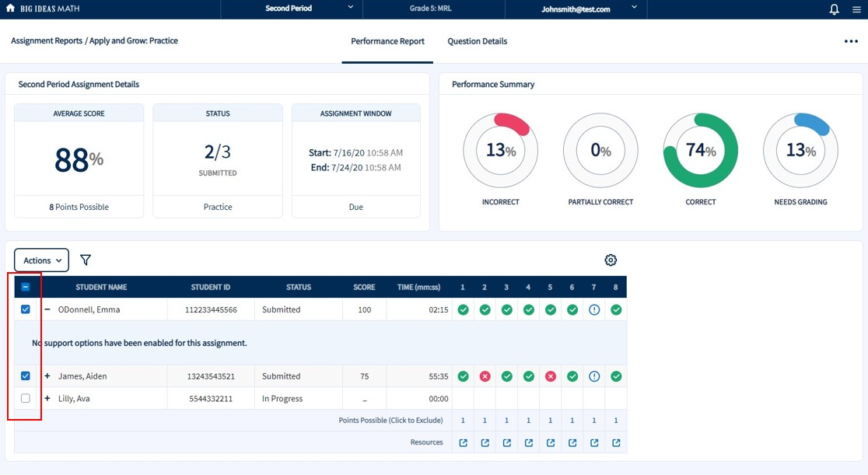This screenshot has height=475, width=868.
Task: Click the Big Ideas Math home icon
Action: point(10,9)
